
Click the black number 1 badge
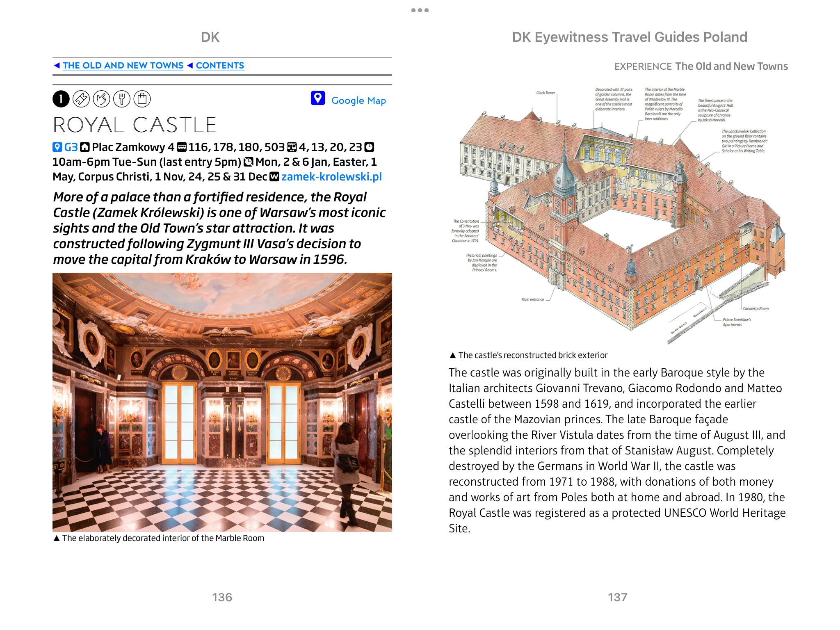[x=61, y=99]
